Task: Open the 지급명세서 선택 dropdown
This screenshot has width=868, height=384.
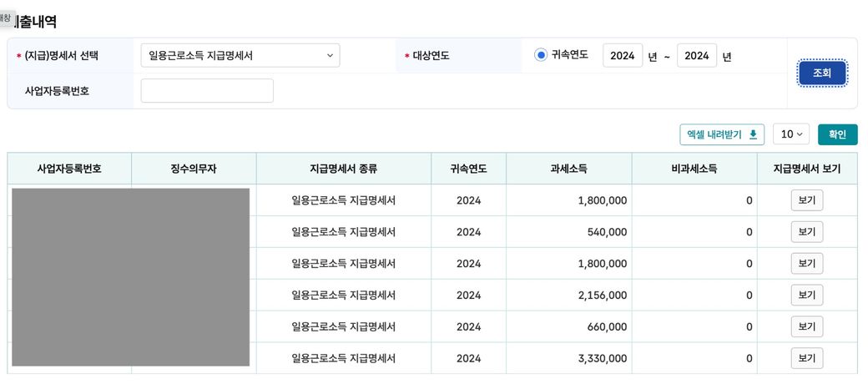Action: (240, 56)
